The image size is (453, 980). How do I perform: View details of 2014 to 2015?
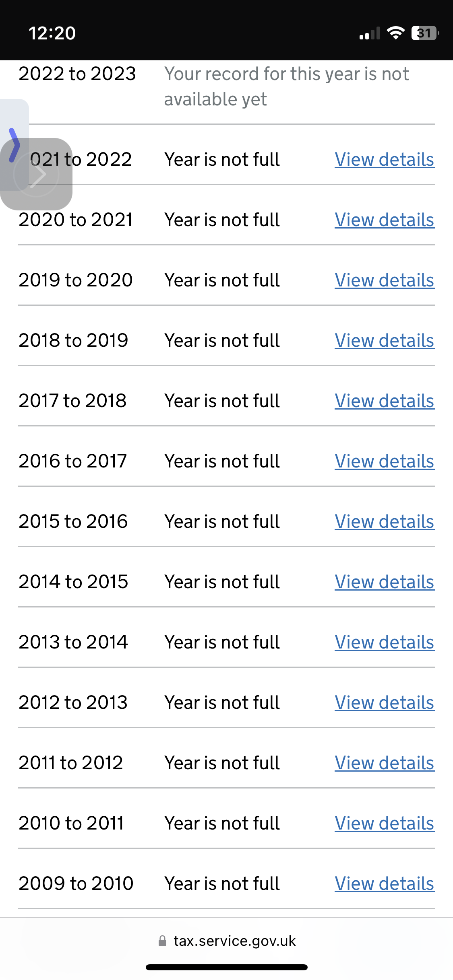pos(384,582)
